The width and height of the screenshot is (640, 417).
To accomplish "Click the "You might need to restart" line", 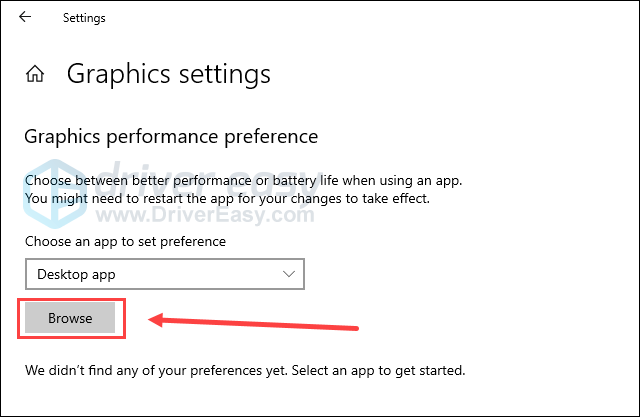I will (227, 199).
